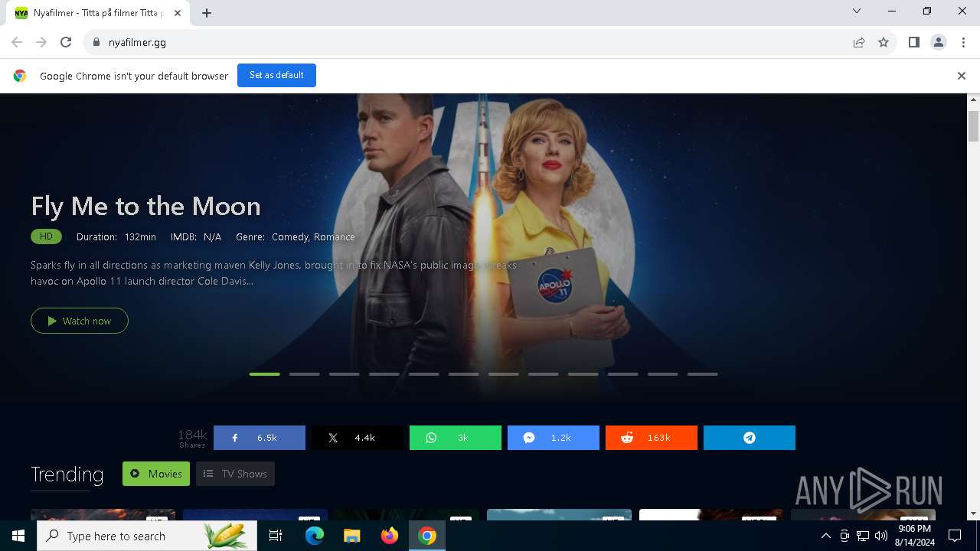Select the fourth carousel slide indicator
Image resolution: width=980 pixels, height=551 pixels.
click(x=384, y=374)
